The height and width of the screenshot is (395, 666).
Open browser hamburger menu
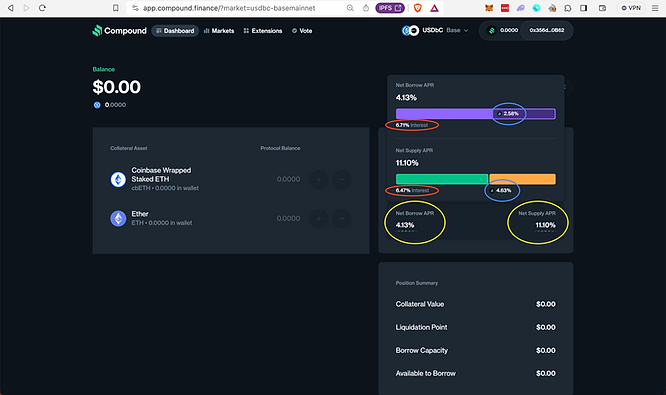coord(655,8)
